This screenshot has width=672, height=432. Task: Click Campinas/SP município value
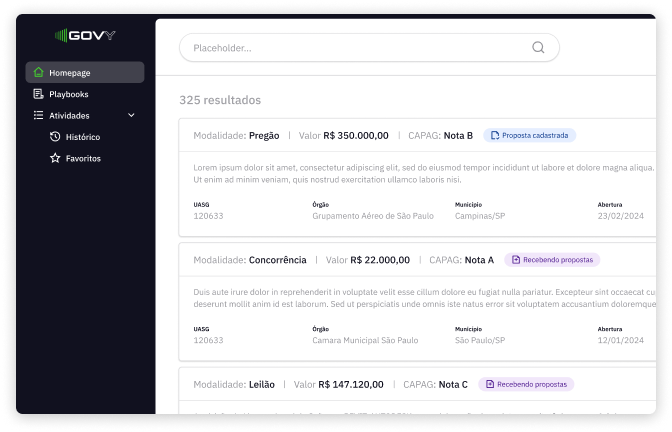pos(480,216)
